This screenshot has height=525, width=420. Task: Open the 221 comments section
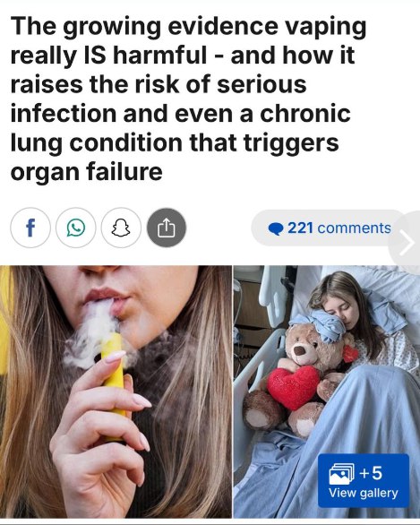pos(329,228)
